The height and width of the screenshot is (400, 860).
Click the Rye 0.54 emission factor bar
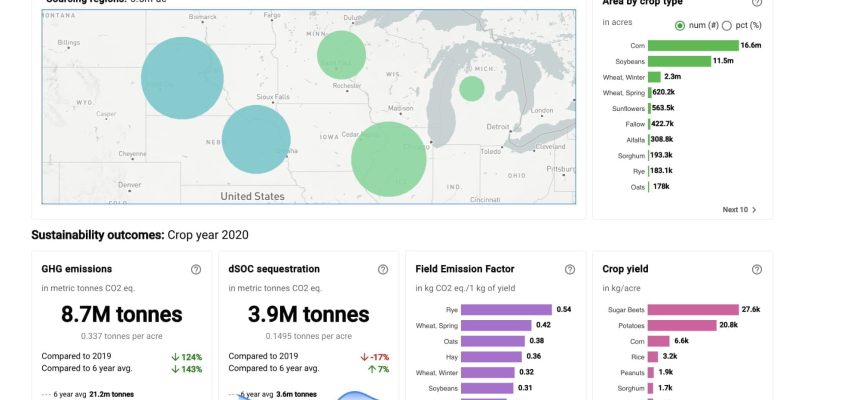pos(506,309)
